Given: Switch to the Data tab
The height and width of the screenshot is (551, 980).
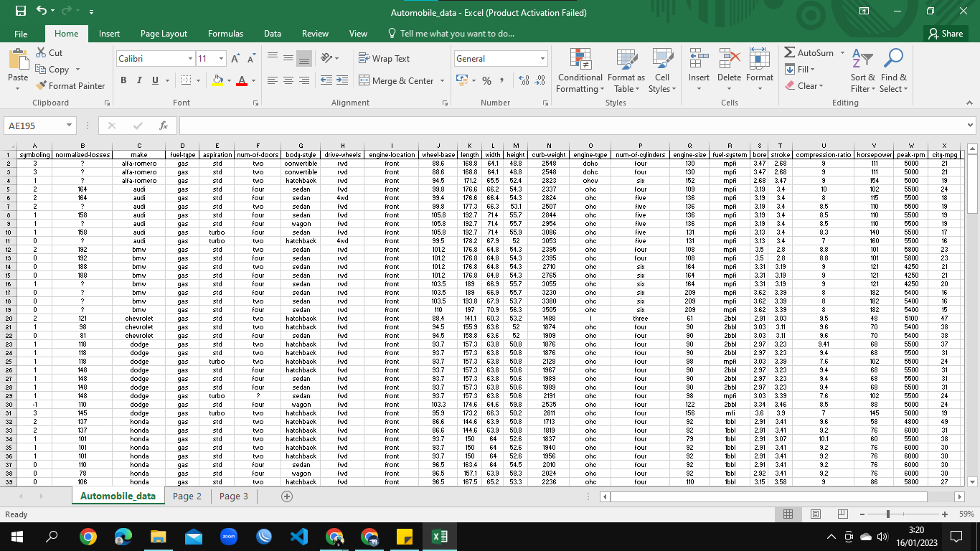Looking at the screenshot, I should [x=272, y=34].
